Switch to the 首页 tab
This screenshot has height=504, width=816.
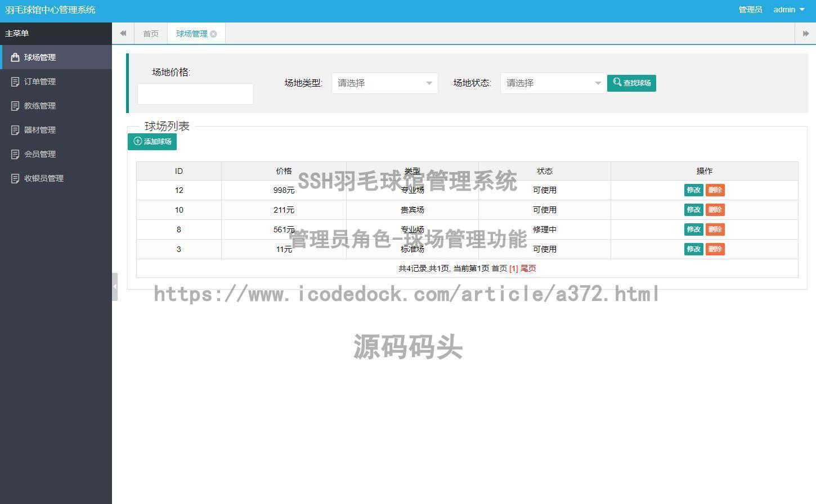151,34
